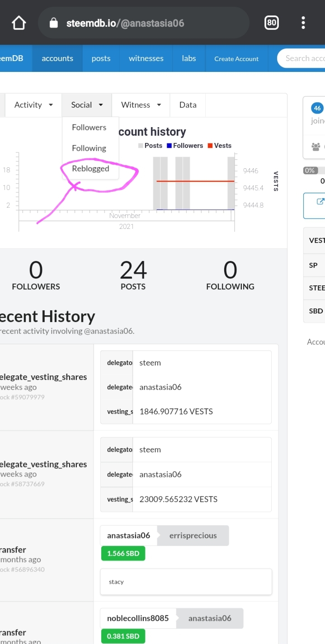Tap the lock icon in the address bar
The image size is (325, 644).
tap(54, 23)
